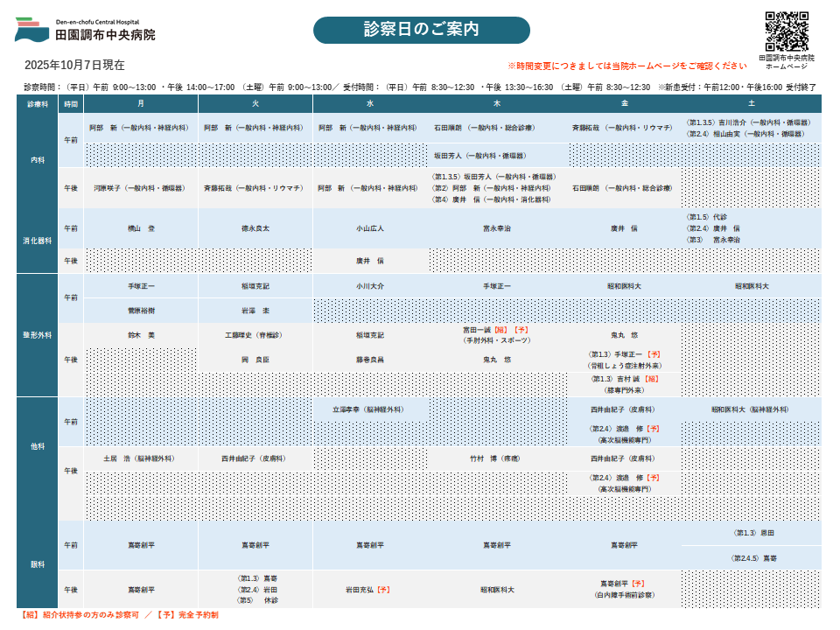Click 横山 登 in Monday gastroenterology
This screenshot has height=630, width=840.
141,227
